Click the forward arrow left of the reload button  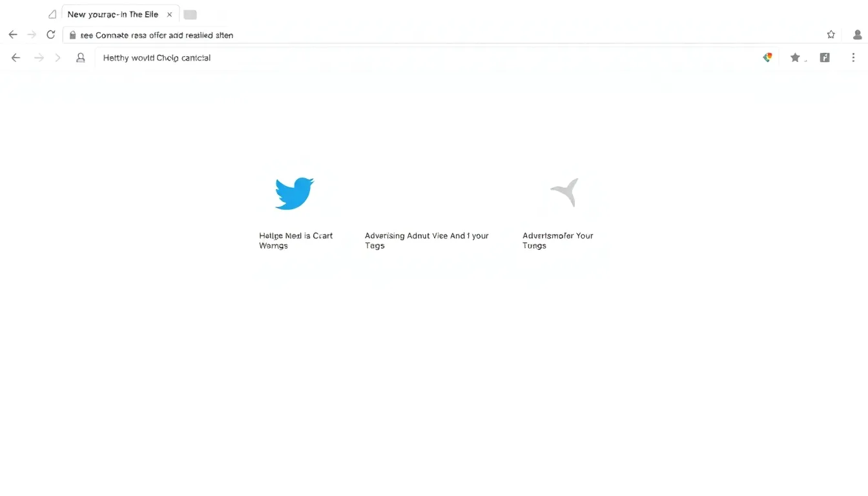click(x=32, y=35)
